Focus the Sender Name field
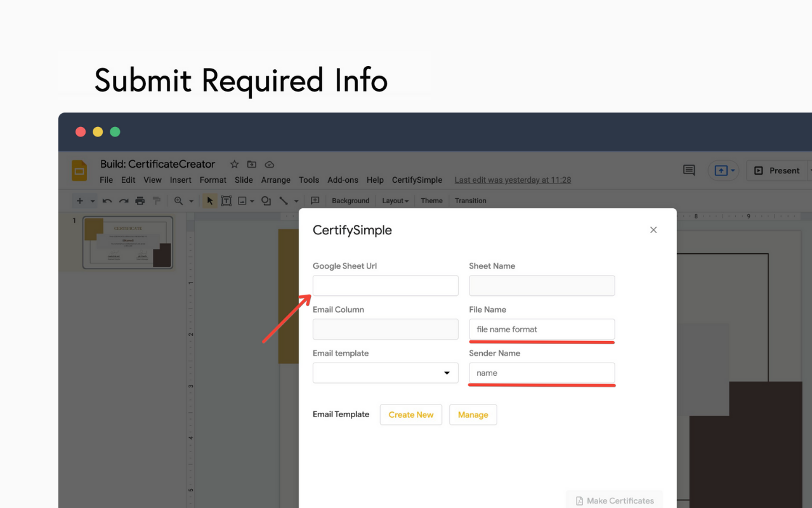The width and height of the screenshot is (812, 508). 541,373
